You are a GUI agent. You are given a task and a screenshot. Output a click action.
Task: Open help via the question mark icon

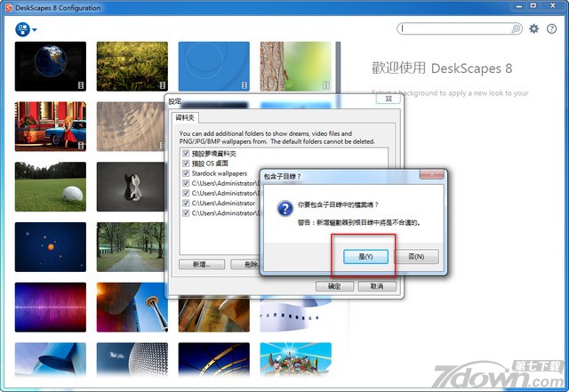pyautogui.click(x=551, y=28)
